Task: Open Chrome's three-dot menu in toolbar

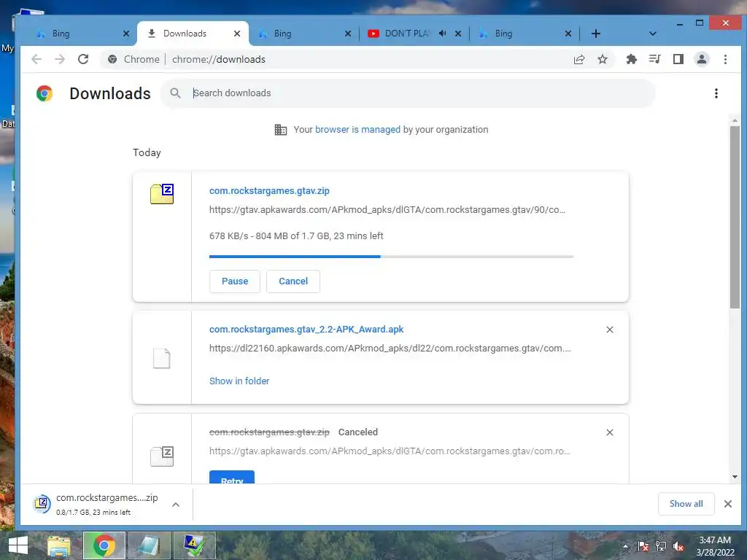Action: click(x=725, y=59)
